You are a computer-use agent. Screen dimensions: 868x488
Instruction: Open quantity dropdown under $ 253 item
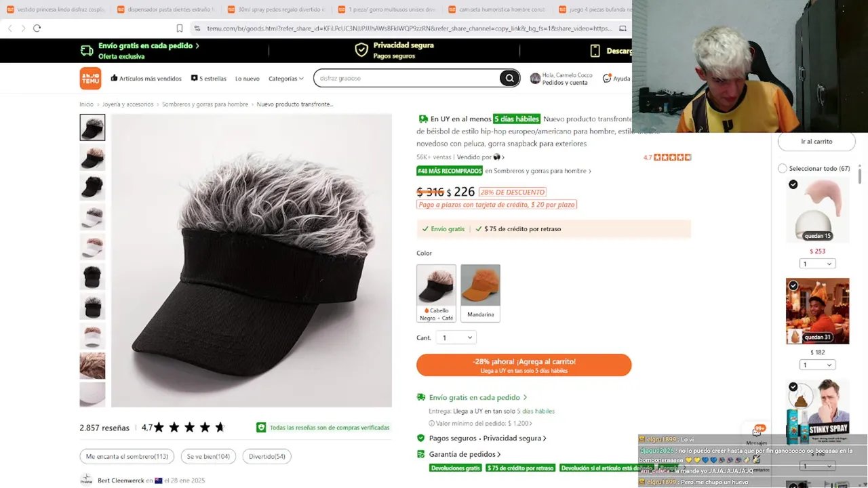[x=817, y=264]
